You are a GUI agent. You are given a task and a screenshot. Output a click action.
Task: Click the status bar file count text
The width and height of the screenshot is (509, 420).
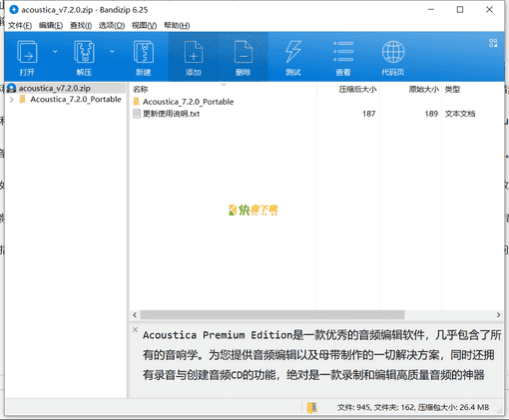413,407
